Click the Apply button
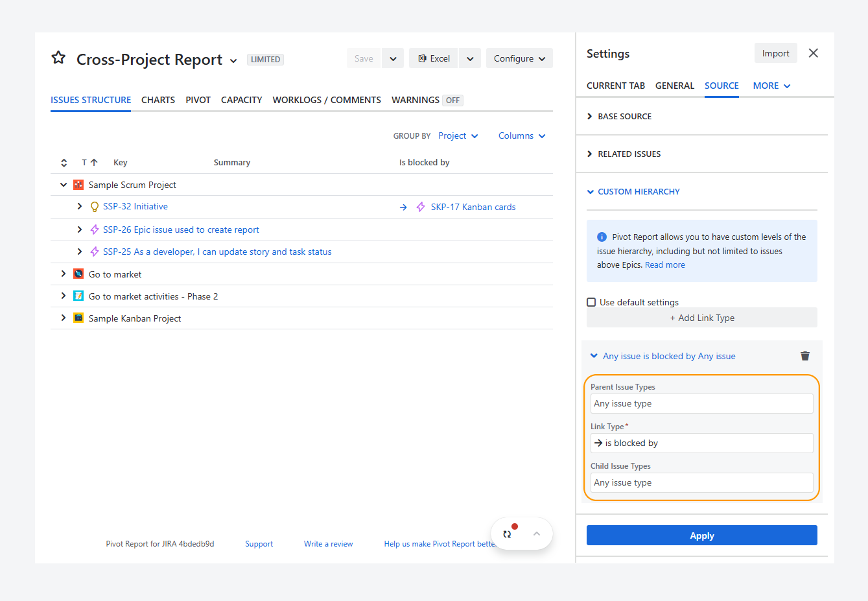This screenshot has width=868, height=601. click(702, 536)
